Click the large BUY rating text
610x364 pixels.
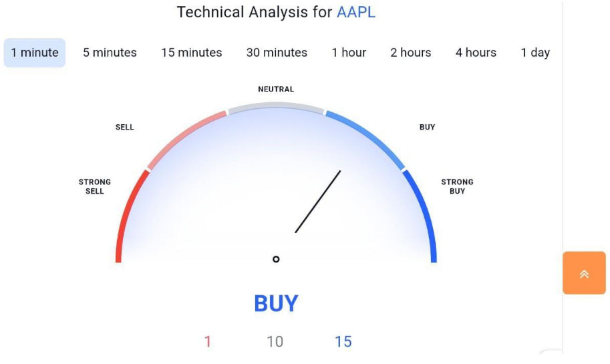coord(276,303)
